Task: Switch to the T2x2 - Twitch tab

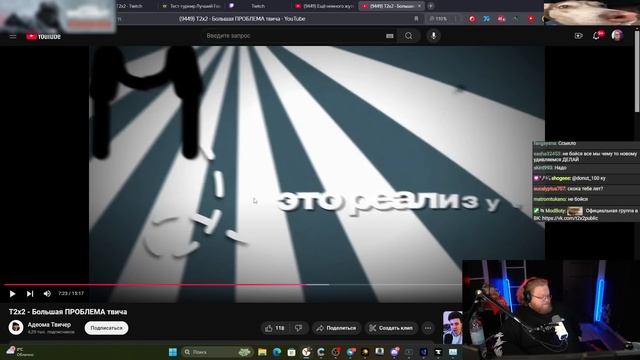Action: point(129,6)
